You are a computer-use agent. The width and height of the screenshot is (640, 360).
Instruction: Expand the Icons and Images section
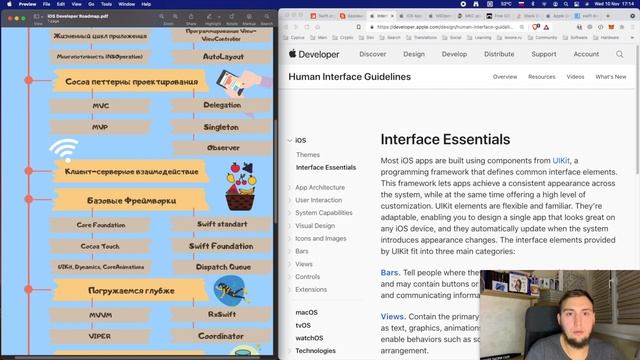coord(290,239)
